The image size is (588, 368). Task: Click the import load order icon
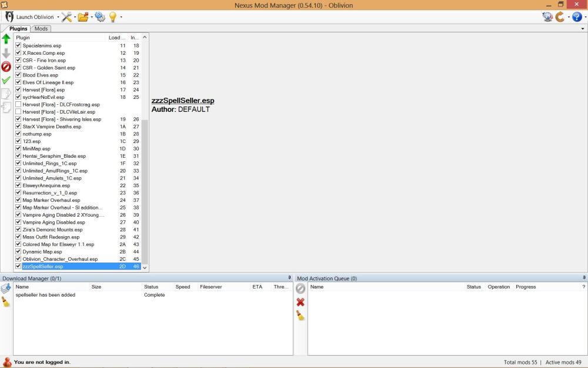6,107
